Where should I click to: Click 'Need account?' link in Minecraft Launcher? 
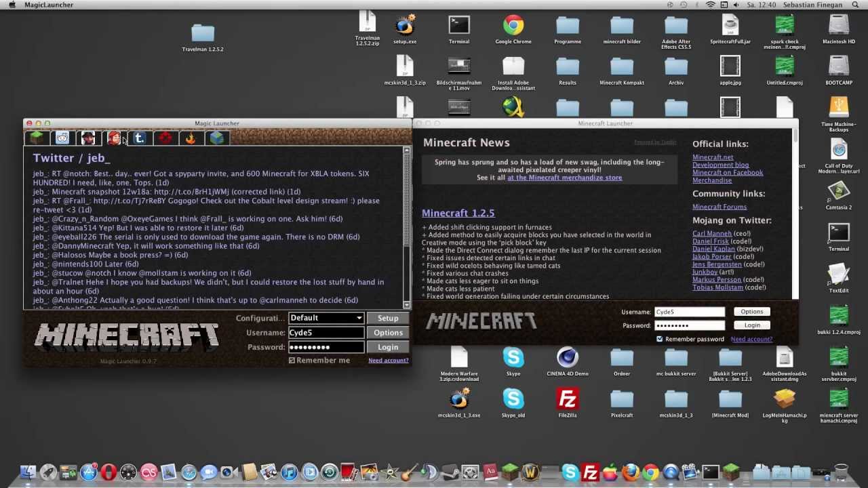click(x=751, y=339)
